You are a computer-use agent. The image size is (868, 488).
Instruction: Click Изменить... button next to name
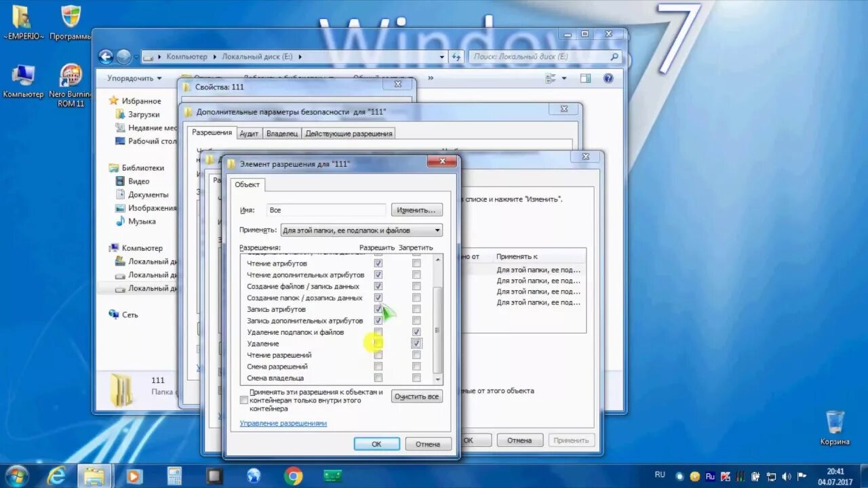tap(417, 210)
